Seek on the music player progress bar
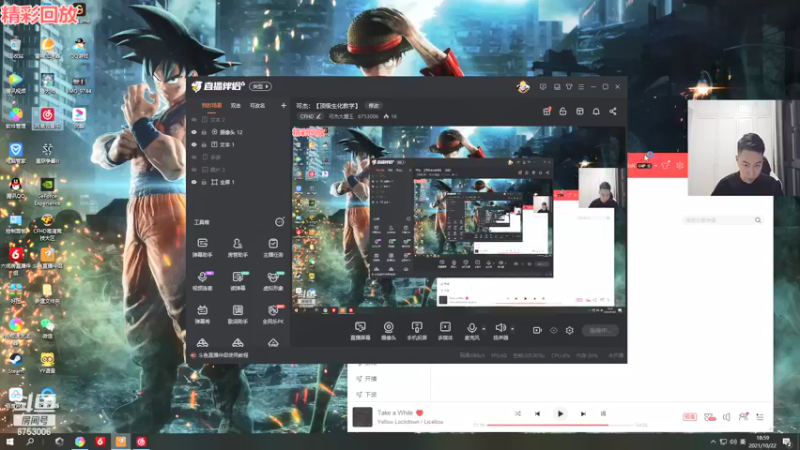Screen dimensions: 800x450 561,425
